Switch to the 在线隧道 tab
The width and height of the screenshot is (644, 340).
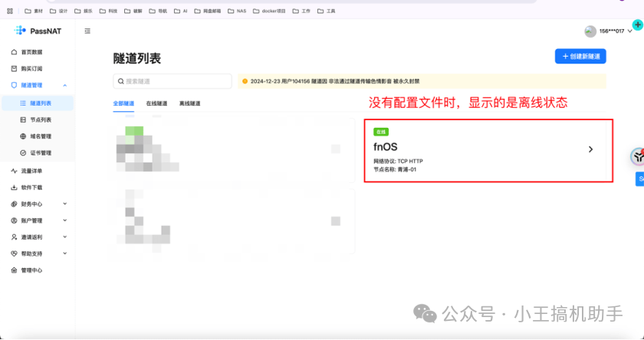(x=156, y=103)
